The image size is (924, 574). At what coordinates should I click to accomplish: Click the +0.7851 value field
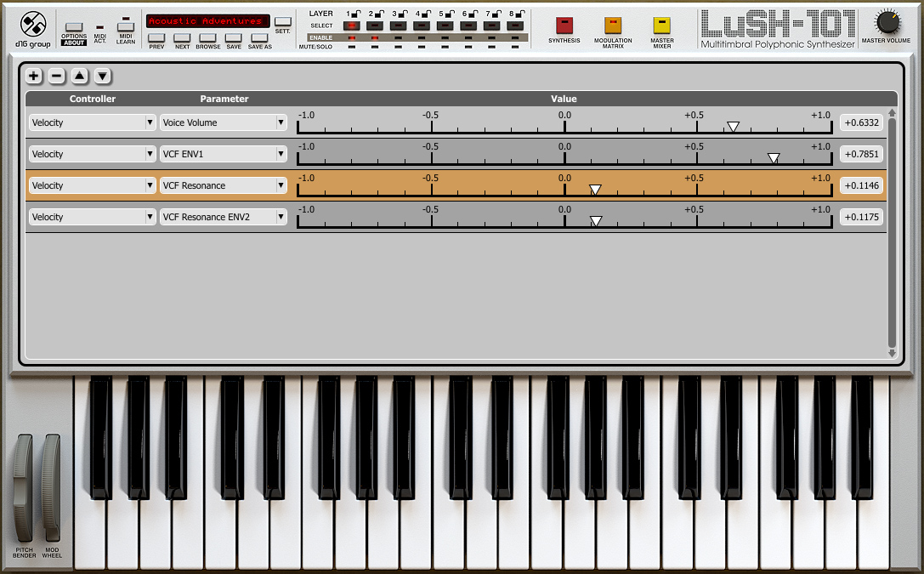pos(862,154)
